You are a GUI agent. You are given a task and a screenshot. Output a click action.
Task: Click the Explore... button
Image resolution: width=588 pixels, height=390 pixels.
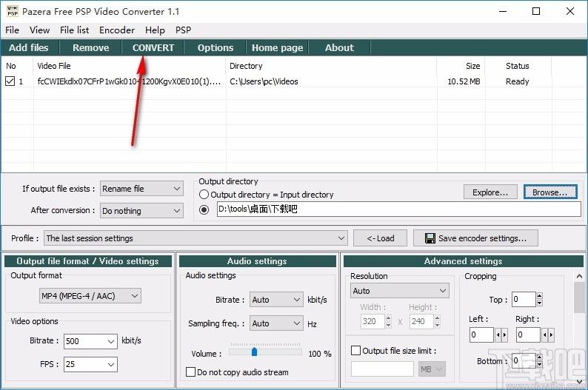pos(490,192)
